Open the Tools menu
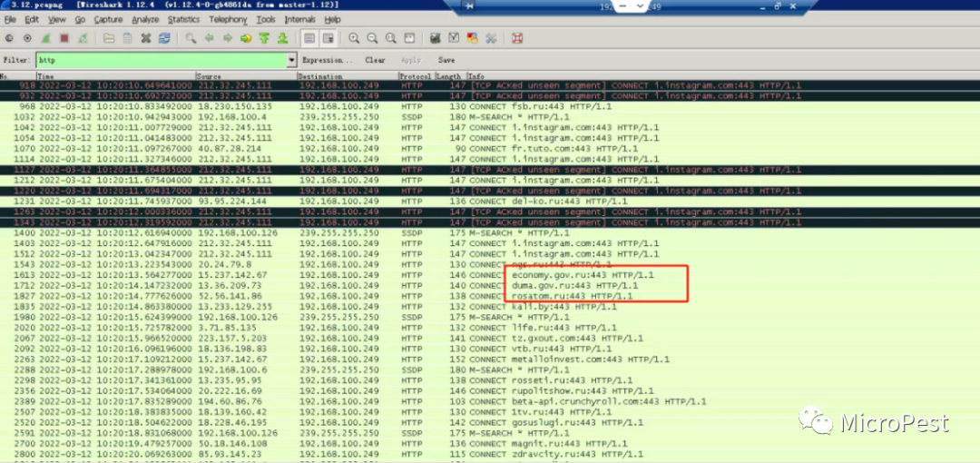 tap(266, 20)
